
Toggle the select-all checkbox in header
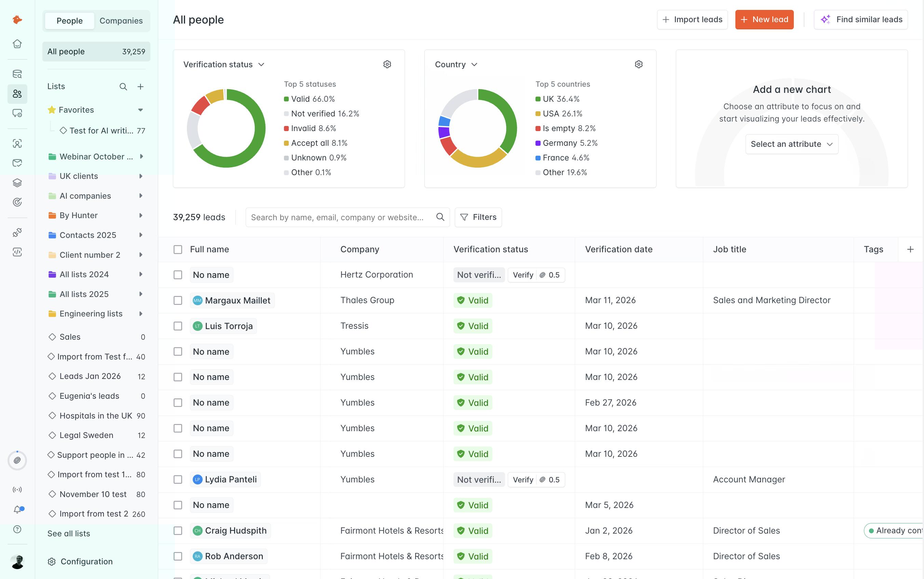[x=178, y=250]
